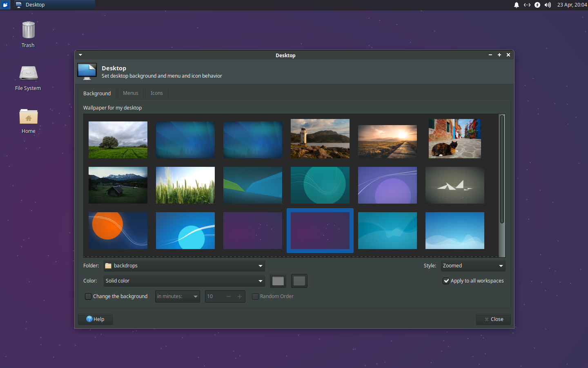Open the Color dropdown set to Solid color
588x368 pixels.
184,281
